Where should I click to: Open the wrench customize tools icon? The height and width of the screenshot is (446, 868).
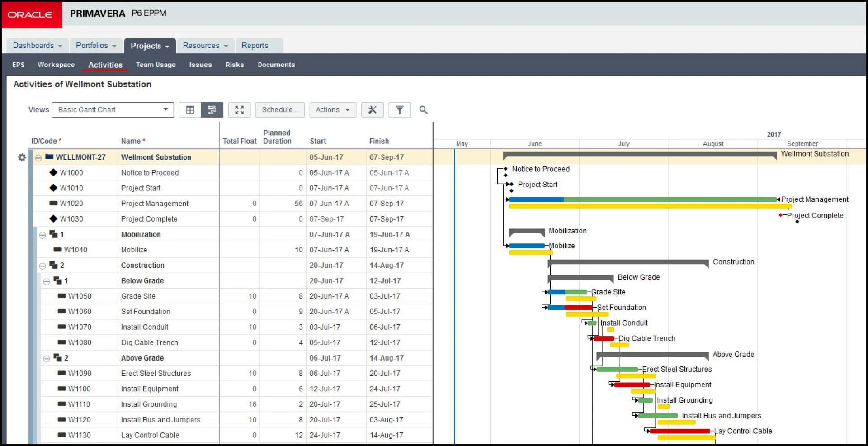[x=372, y=110]
